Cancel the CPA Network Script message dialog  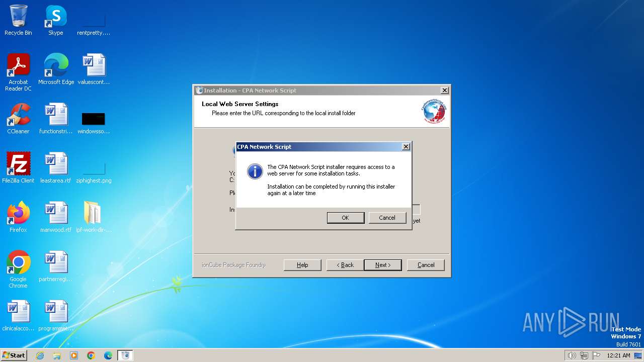(387, 218)
